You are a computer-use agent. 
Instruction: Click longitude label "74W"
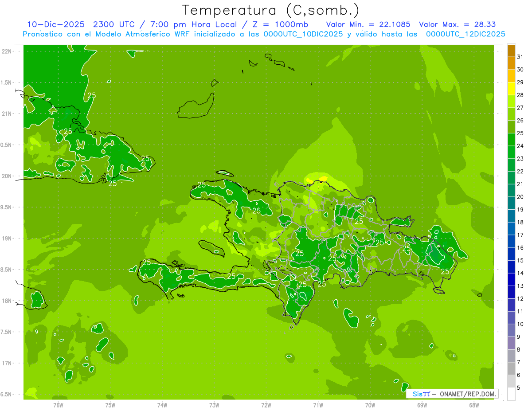162,405
